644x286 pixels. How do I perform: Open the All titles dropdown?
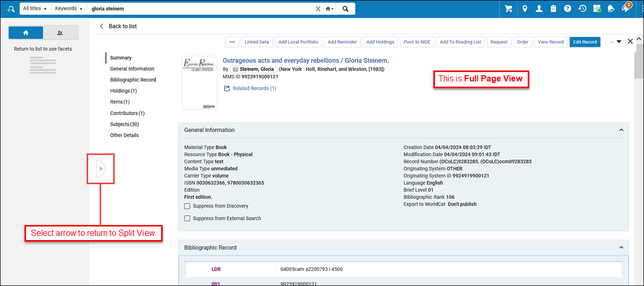[x=35, y=9]
